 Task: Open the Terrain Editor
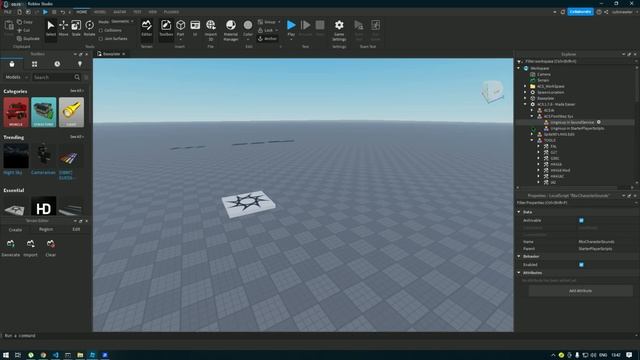coord(147,29)
